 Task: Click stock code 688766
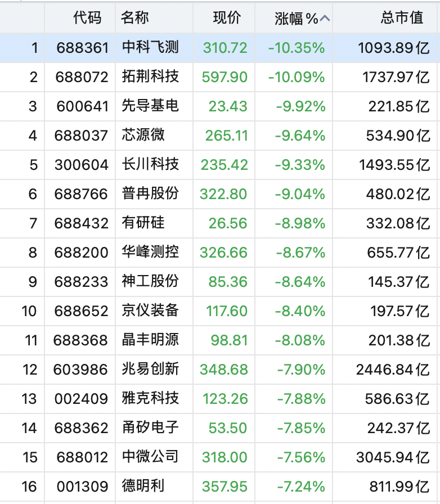[81, 195]
